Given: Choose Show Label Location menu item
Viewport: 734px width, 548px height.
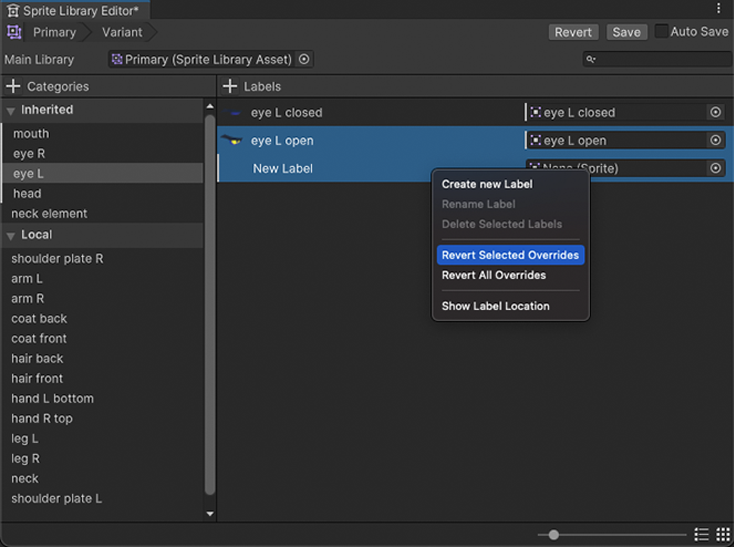Looking at the screenshot, I should 495,306.
